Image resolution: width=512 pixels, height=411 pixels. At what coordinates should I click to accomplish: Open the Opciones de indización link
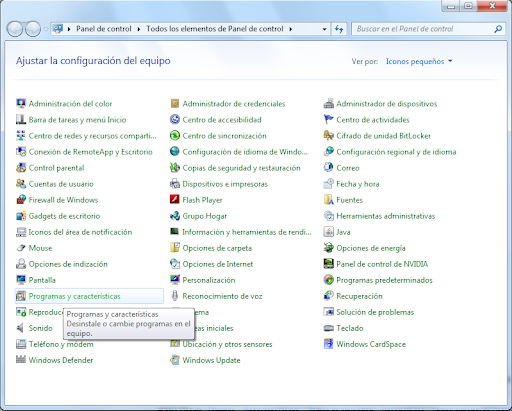tap(68, 264)
